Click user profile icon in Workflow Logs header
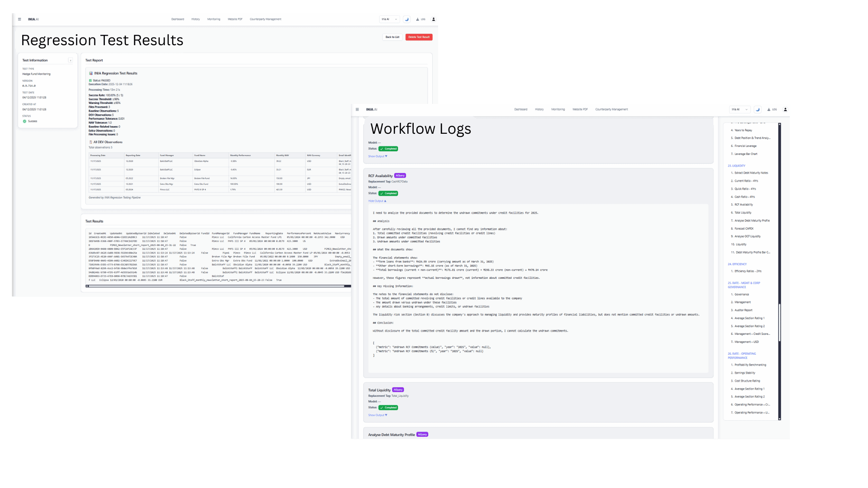 [x=785, y=109]
